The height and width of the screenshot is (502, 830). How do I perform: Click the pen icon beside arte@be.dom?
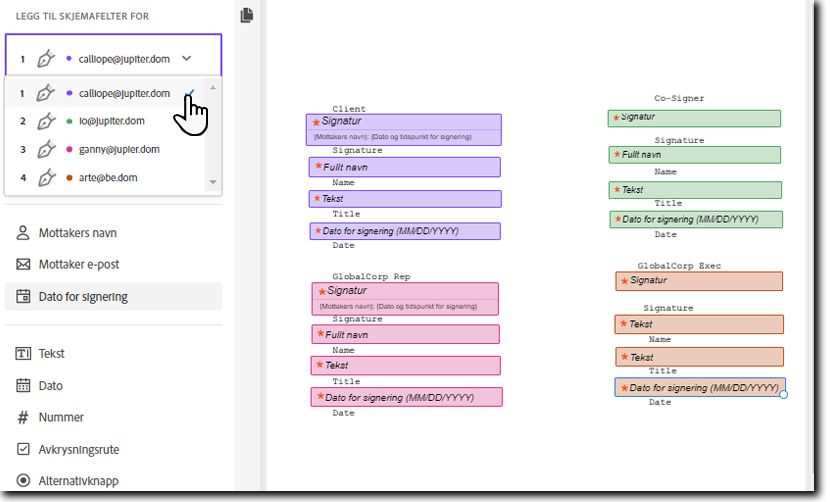point(46,178)
